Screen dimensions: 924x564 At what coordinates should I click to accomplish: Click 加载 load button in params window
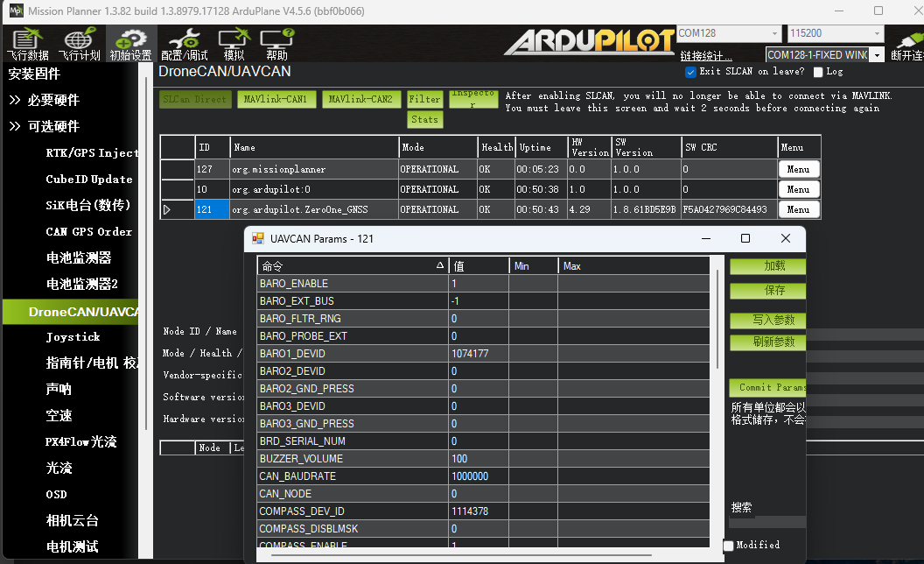(768, 266)
